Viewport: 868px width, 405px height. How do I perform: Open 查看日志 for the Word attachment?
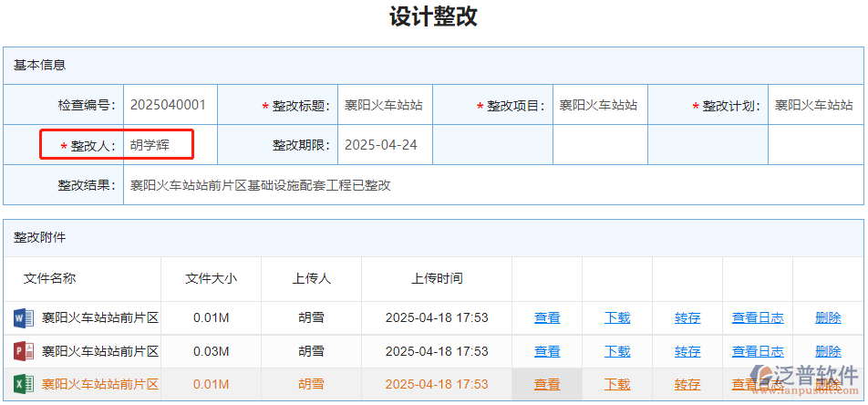pos(758,318)
